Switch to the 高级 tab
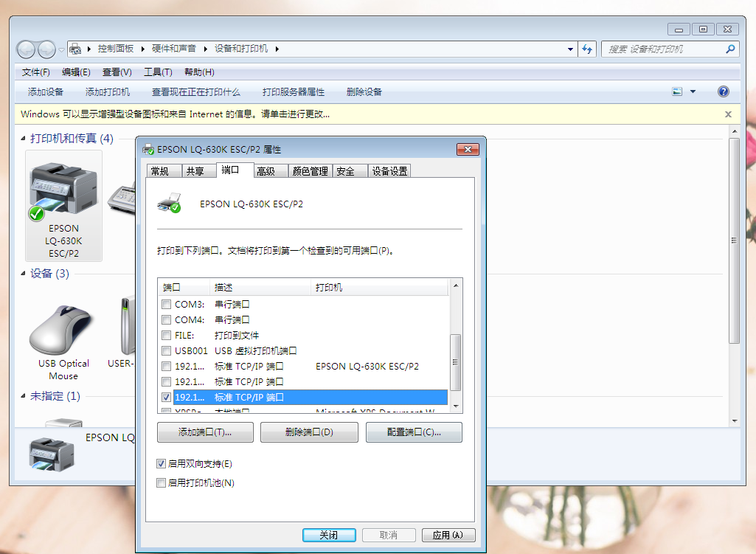The image size is (756, 554). [271, 171]
